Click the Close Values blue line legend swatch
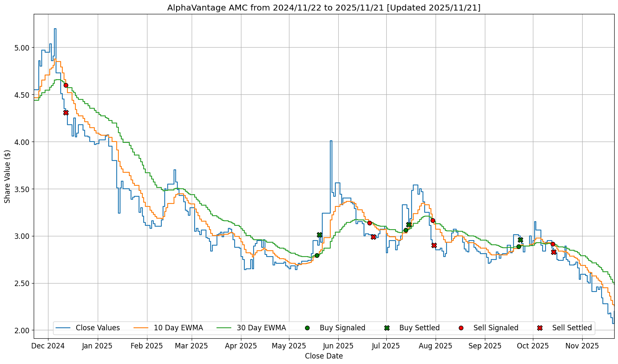Image resolution: width=618 pixels, height=364 pixels. pos(63,328)
